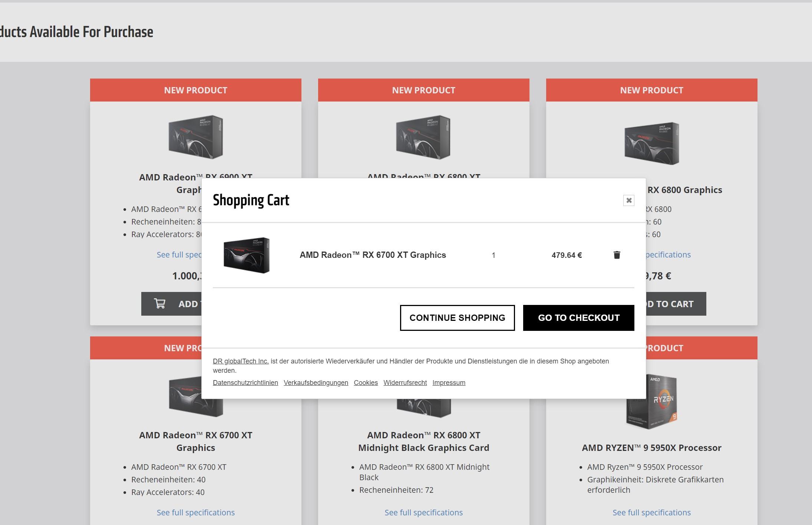812x525 pixels.
Task: Open the DR globalTech Inc. link
Action: (x=241, y=361)
